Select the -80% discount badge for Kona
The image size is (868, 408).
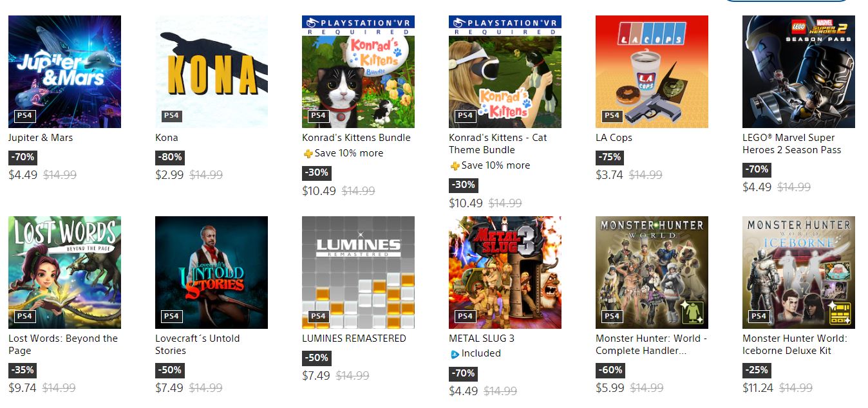170,157
